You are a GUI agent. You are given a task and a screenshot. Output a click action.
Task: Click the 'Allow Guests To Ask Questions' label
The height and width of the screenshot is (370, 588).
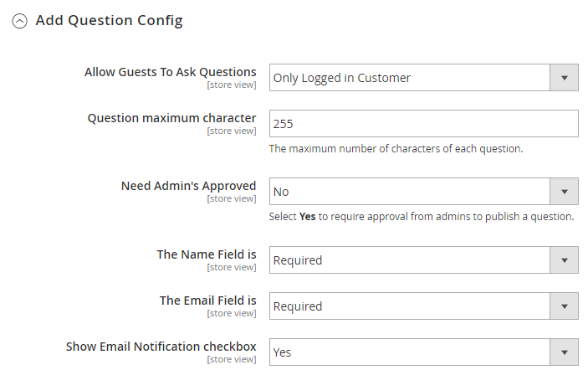pyautogui.click(x=171, y=72)
